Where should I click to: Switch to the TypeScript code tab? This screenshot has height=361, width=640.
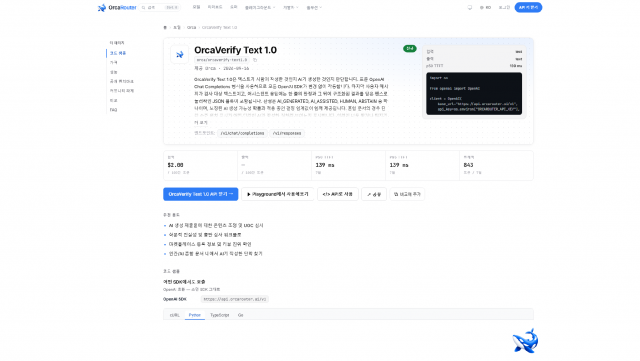(x=220, y=315)
